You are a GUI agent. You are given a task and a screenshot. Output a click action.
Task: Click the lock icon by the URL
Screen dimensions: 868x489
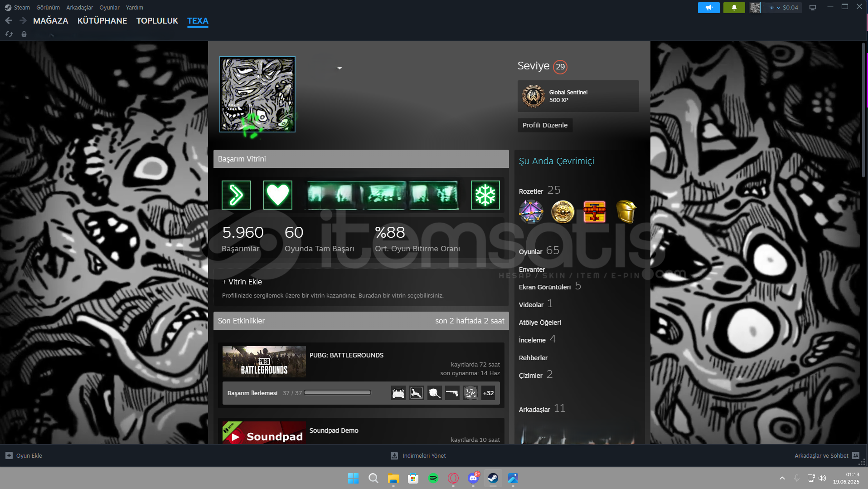click(24, 34)
